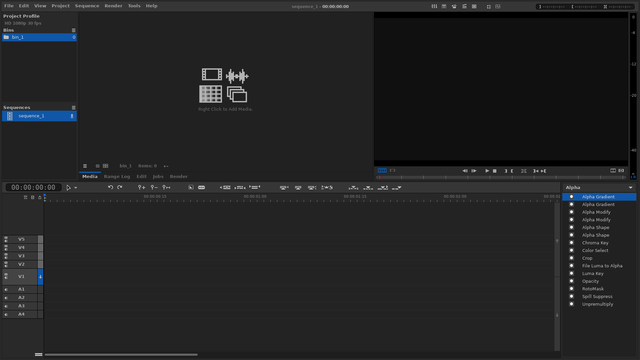Mute audio track A2
Screen dimensions: 640x360
pyautogui.click(x=6, y=298)
